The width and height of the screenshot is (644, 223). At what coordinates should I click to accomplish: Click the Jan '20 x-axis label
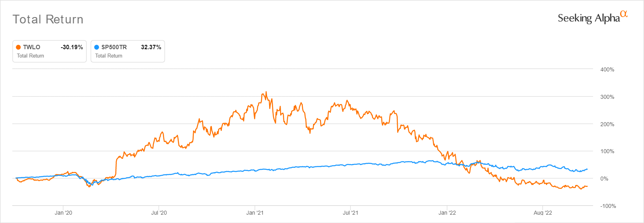[x=63, y=213]
